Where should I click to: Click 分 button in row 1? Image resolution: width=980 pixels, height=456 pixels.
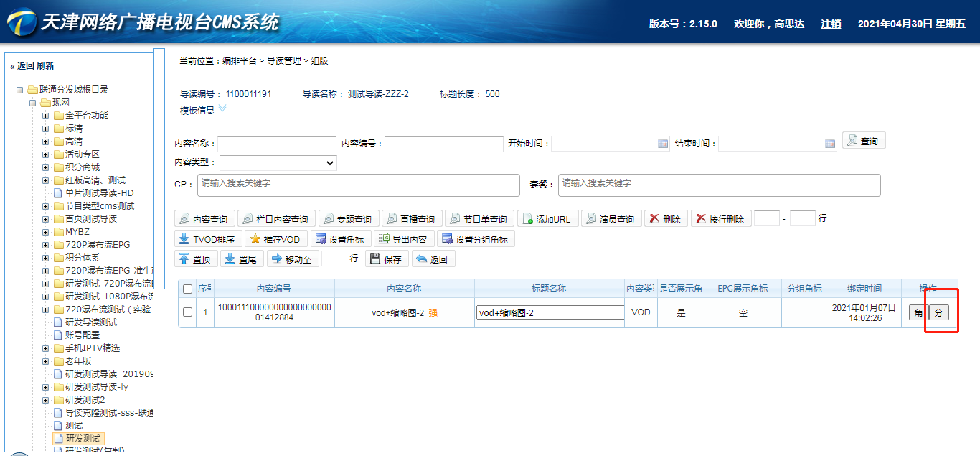(x=938, y=312)
